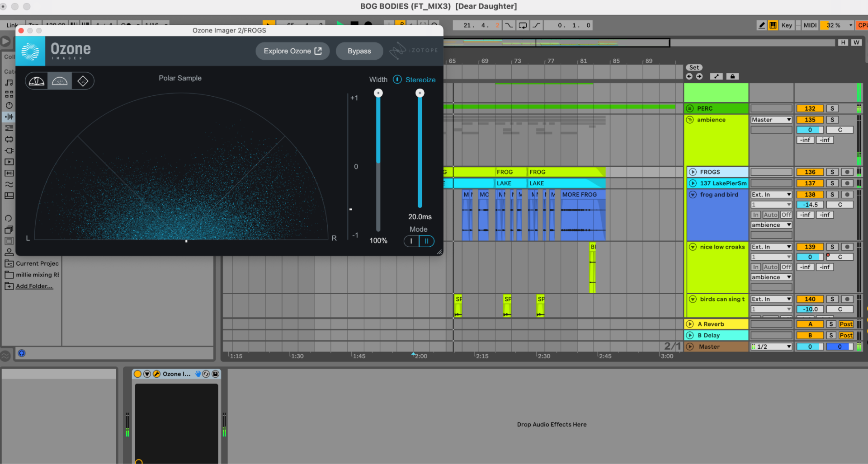Screen dimensions: 868x464
Task: Click the Explore Ozone button
Action: tap(292, 51)
